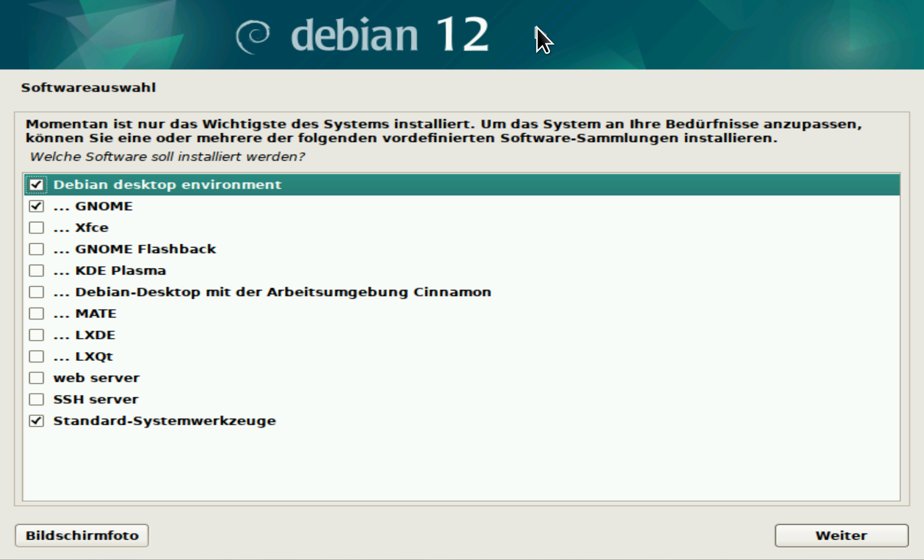Click "Welche Software soll installiert werden?" prompt

[x=167, y=157]
